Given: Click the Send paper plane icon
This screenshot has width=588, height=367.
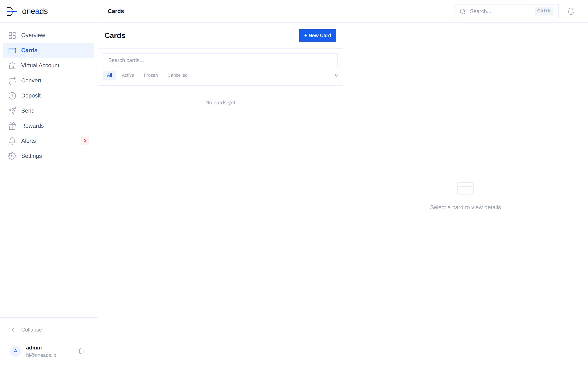Looking at the screenshot, I should pos(12,111).
